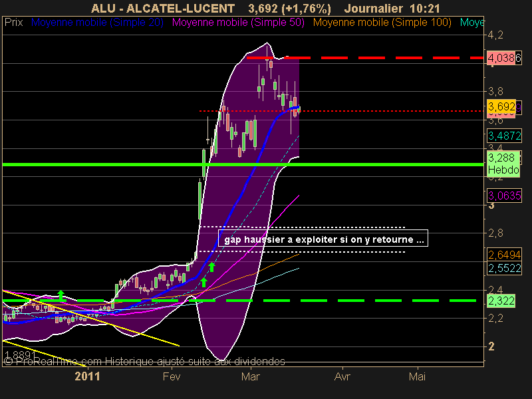This screenshot has height=399, width=532.
Task: Click the '2011' date axis label
Action: point(87,376)
